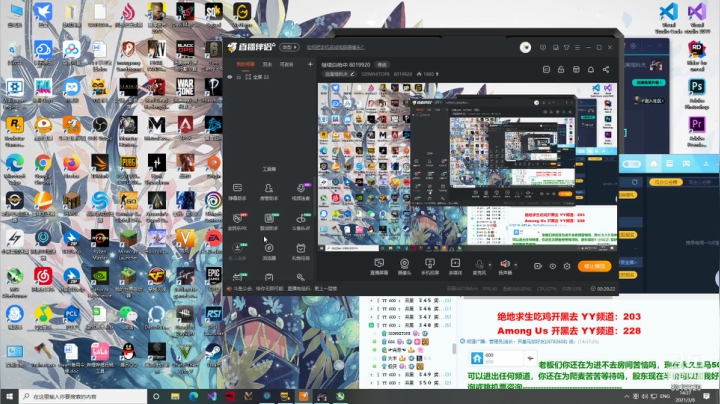This screenshot has width=720, height=404.
Task: Open the 全民乐PK tool
Action: tap(237, 222)
